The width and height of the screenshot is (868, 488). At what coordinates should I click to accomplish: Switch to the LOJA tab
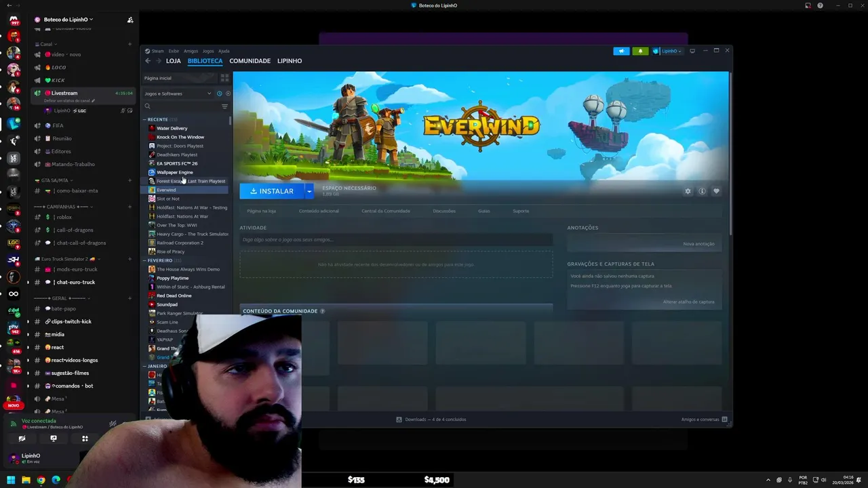coord(174,61)
